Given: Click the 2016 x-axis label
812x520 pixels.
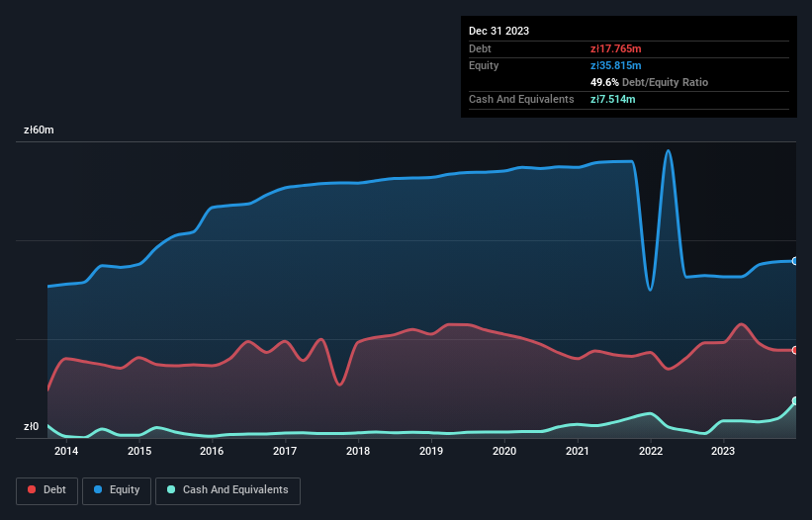Looking at the screenshot, I should [x=212, y=451].
